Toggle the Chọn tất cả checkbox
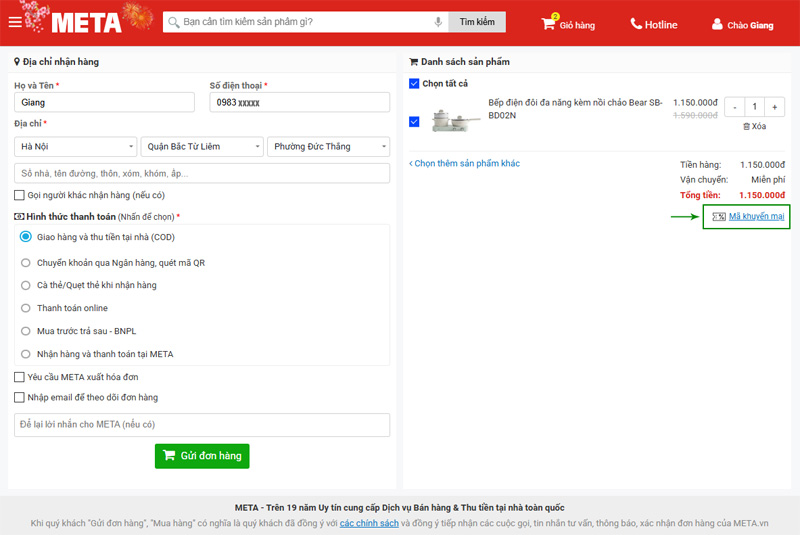The image size is (800, 535). (x=415, y=84)
